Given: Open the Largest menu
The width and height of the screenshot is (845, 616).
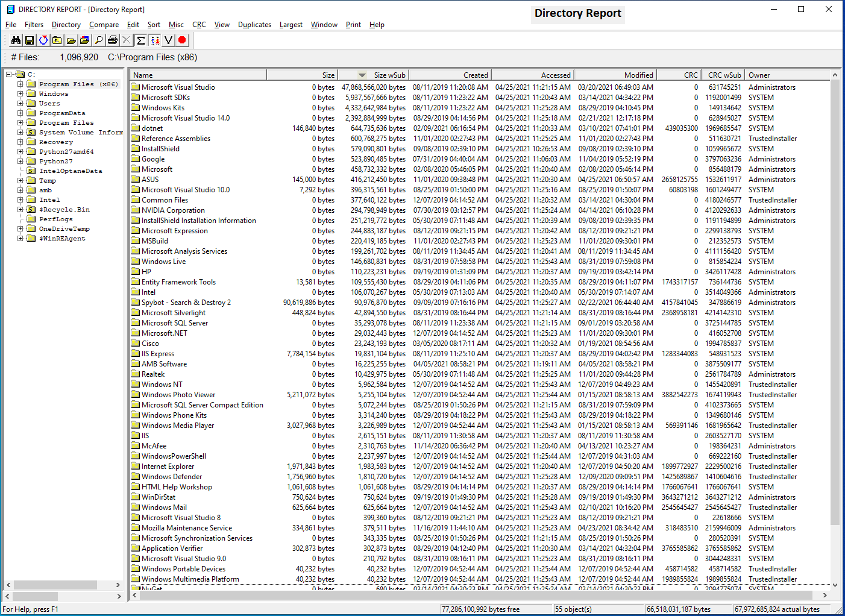Looking at the screenshot, I should point(291,25).
